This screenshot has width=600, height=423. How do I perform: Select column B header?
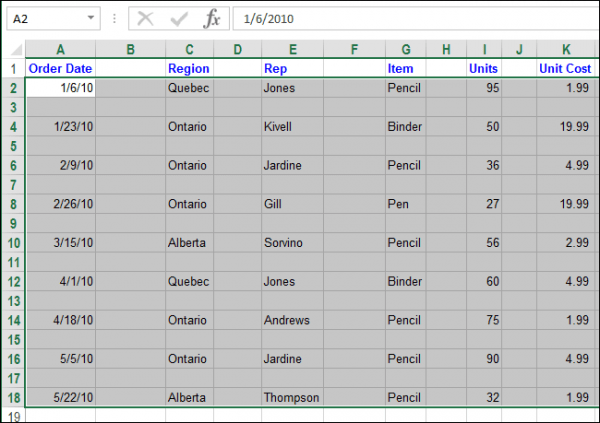point(130,49)
